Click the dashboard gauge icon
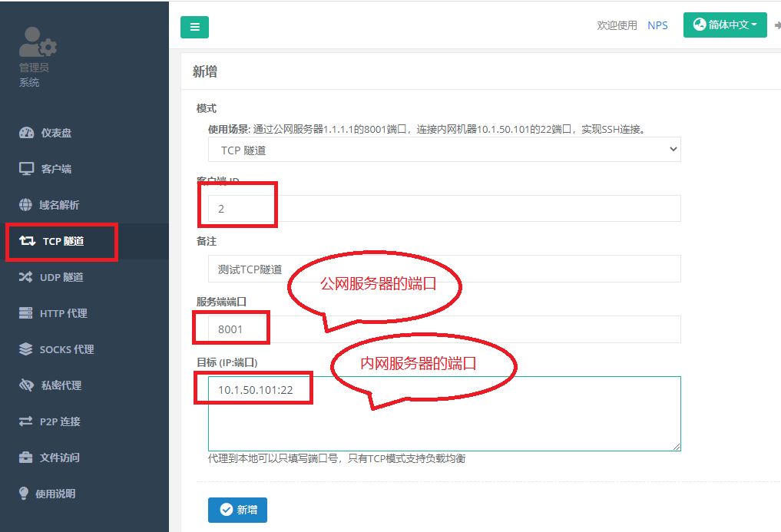781x532 pixels. pyautogui.click(x=26, y=133)
